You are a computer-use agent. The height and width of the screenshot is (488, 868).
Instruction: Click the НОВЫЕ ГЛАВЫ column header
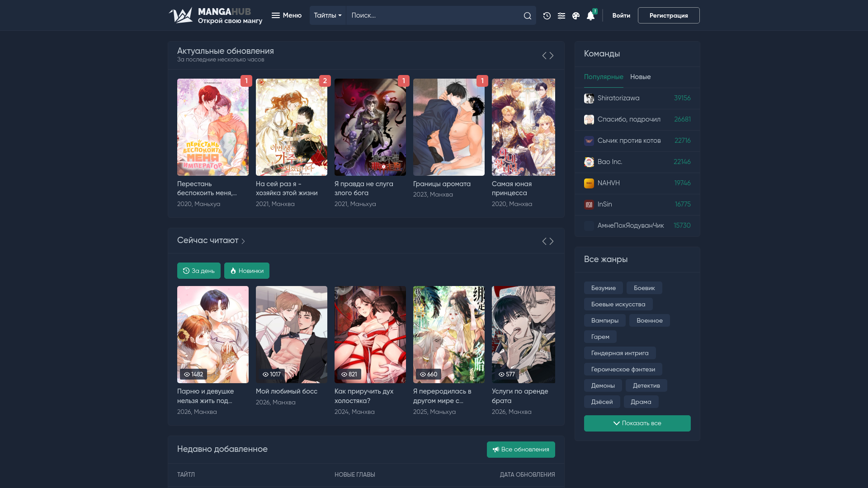355,474
